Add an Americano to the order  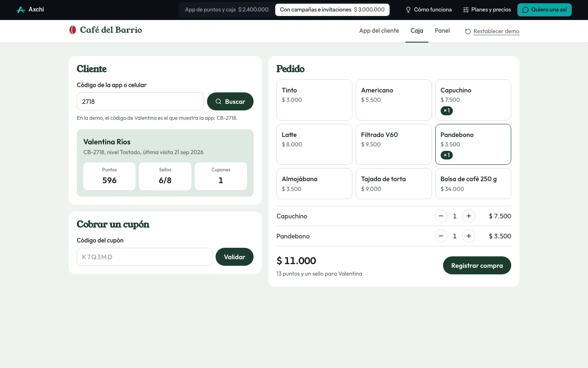pos(394,100)
